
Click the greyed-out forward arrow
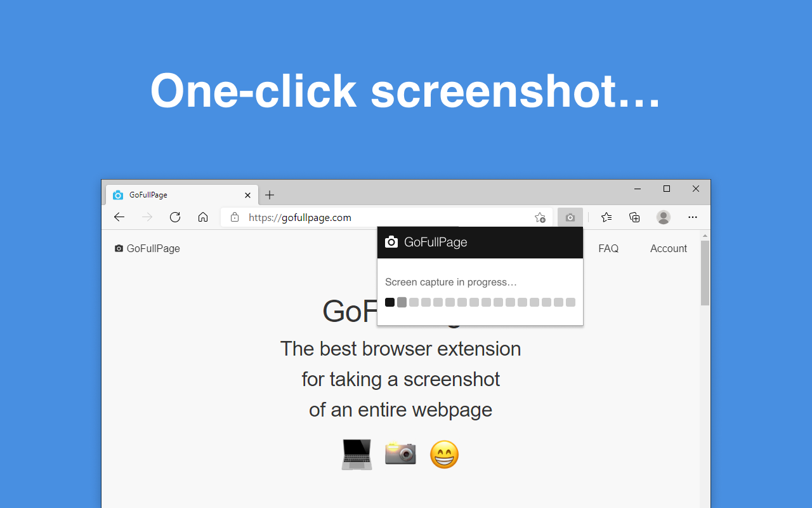pyautogui.click(x=147, y=217)
